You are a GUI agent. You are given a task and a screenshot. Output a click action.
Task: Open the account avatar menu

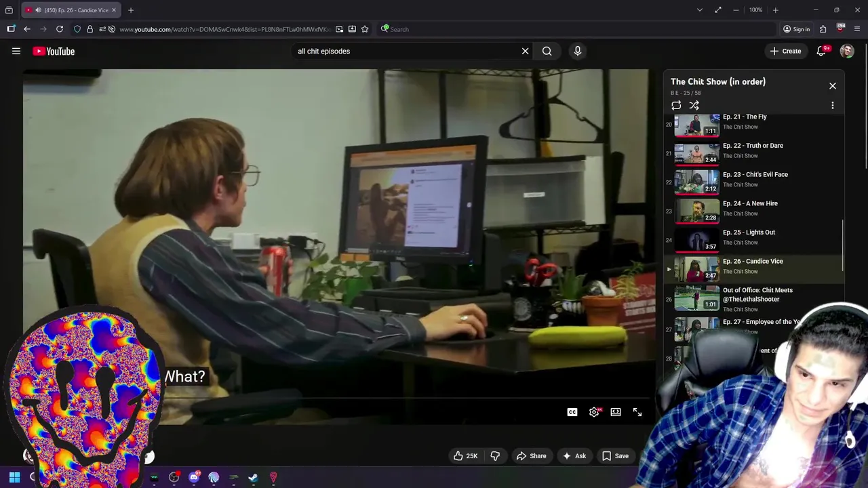[x=846, y=51]
